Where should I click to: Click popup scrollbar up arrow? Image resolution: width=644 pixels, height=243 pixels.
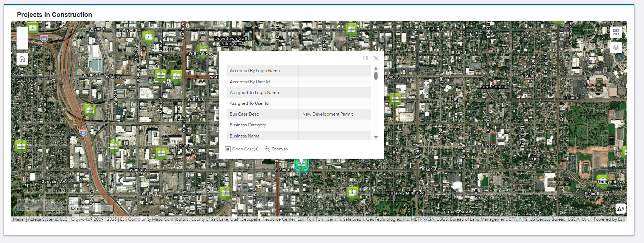(376, 68)
